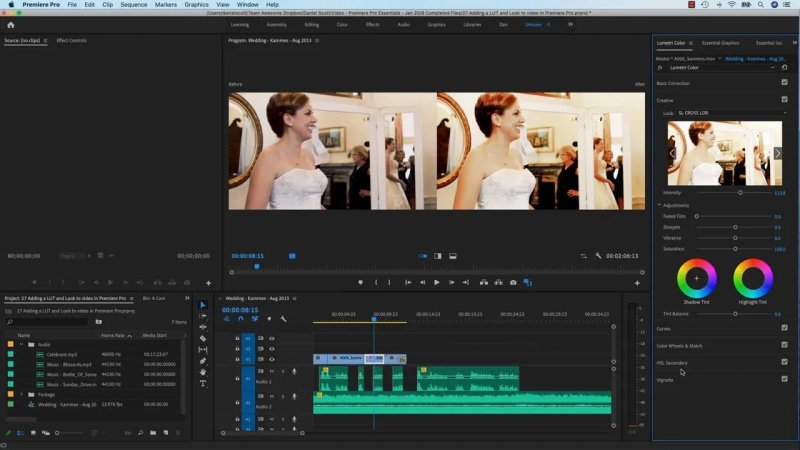Click the Extract button

[x=498, y=282]
